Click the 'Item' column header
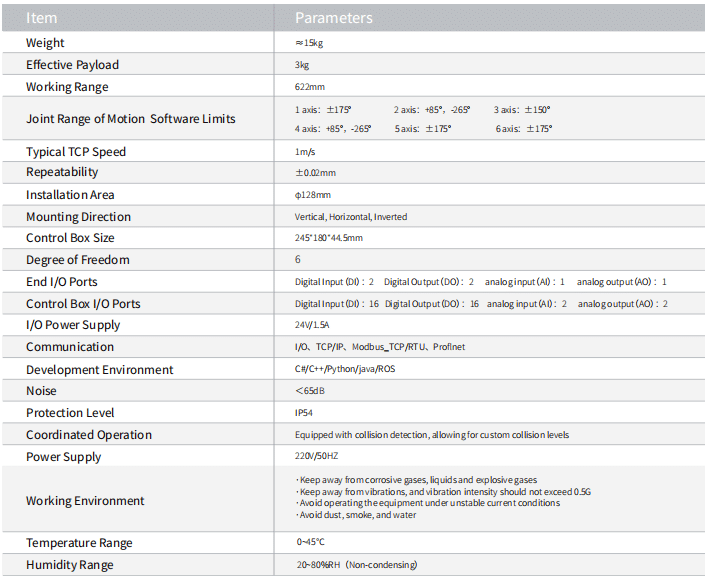The width and height of the screenshot is (705, 576). (41, 17)
